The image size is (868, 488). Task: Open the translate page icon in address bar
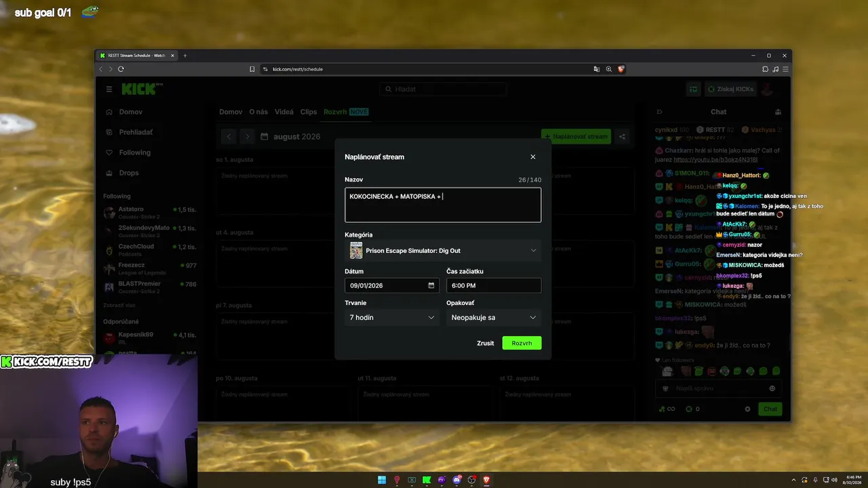[597, 69]
